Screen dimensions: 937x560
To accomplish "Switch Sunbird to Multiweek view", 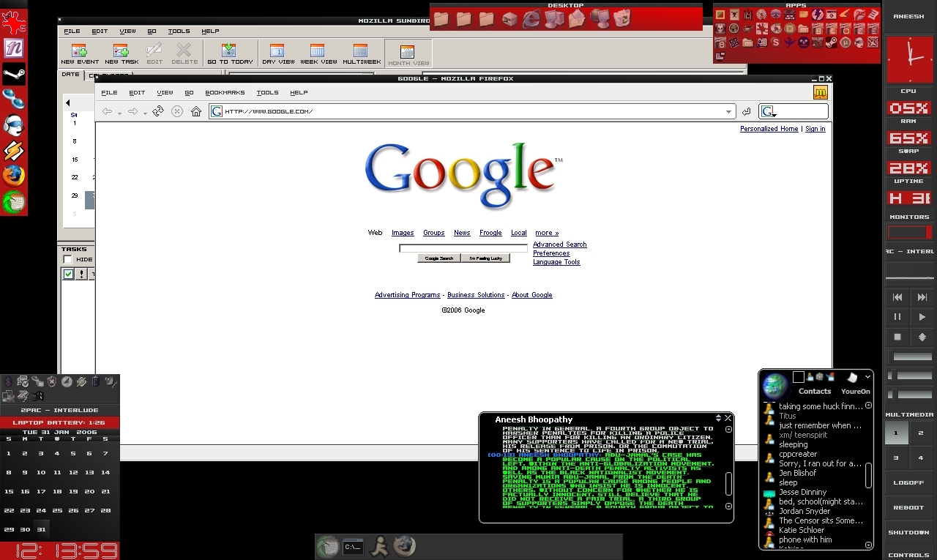I will click(x=361, y=53).
